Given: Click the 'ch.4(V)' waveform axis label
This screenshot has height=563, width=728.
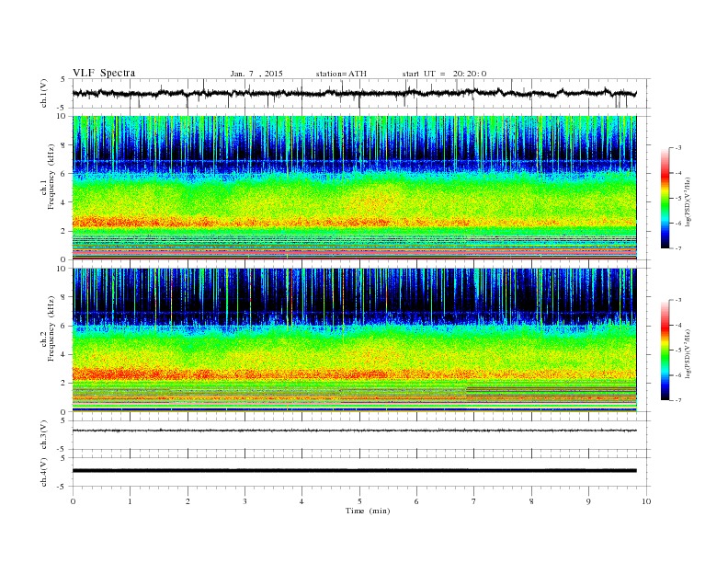Looking at the screenshot, I should pyautogui.click(x=44, y=472).
